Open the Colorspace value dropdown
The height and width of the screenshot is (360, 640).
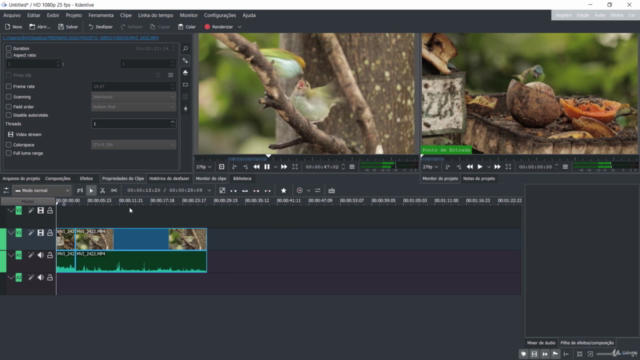pos(133,145)
